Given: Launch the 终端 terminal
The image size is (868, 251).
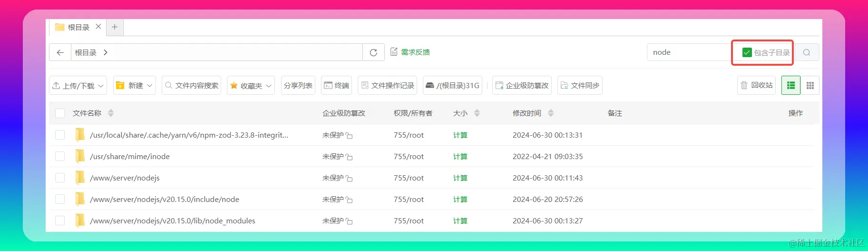Looking at the screenshot, I should [x=336, y=85].
